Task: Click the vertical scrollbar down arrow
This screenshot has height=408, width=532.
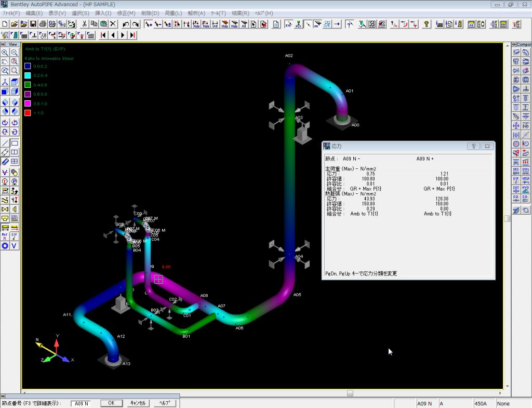Action: pyautogui.click(x=508, y=386)
